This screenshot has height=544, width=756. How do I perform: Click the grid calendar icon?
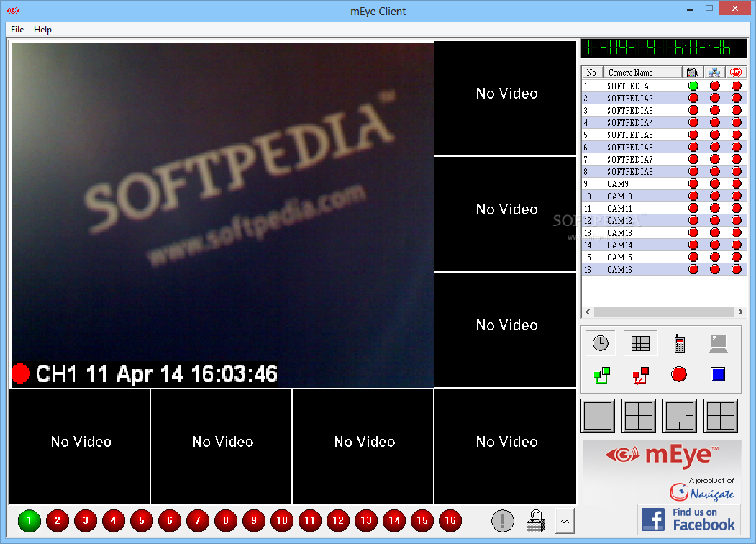tap(640, 343)
